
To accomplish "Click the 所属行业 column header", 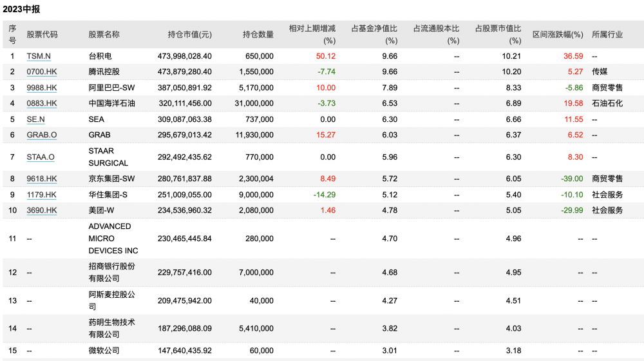I will (x=607, y=35).
